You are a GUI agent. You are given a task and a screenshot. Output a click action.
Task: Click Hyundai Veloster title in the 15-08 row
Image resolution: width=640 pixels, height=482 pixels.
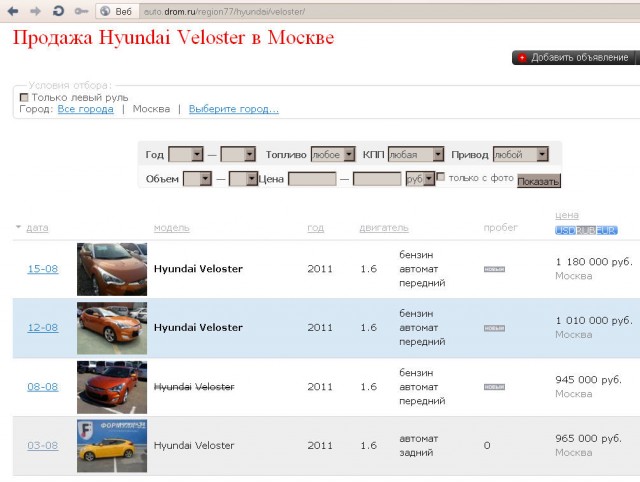pos(198,269)
